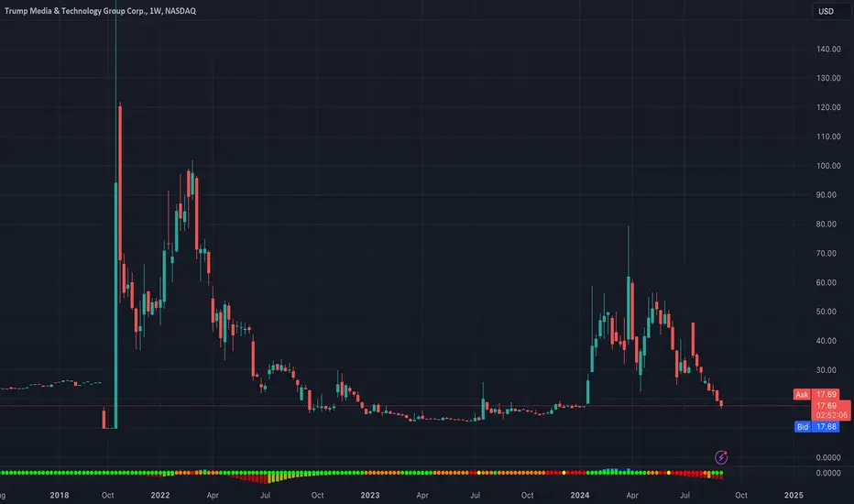This screenshot has width=854, height=504.
Task: Click the 40.00 price axis label
Action: [828, 341]
